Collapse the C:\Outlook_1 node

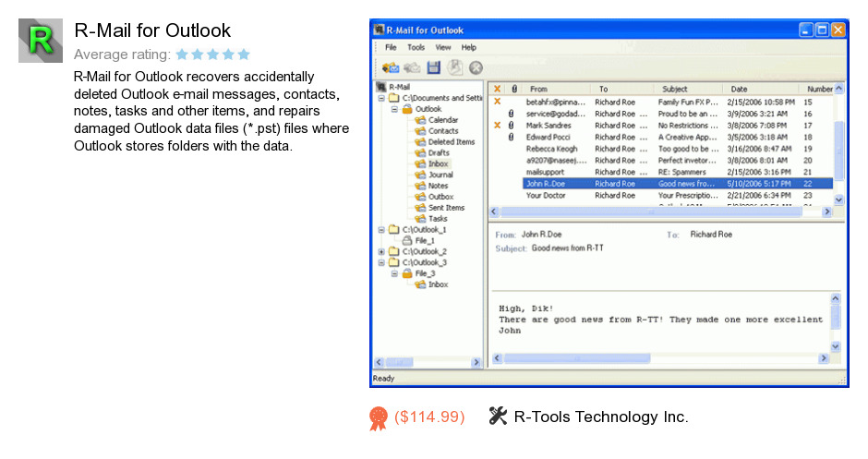381,229
